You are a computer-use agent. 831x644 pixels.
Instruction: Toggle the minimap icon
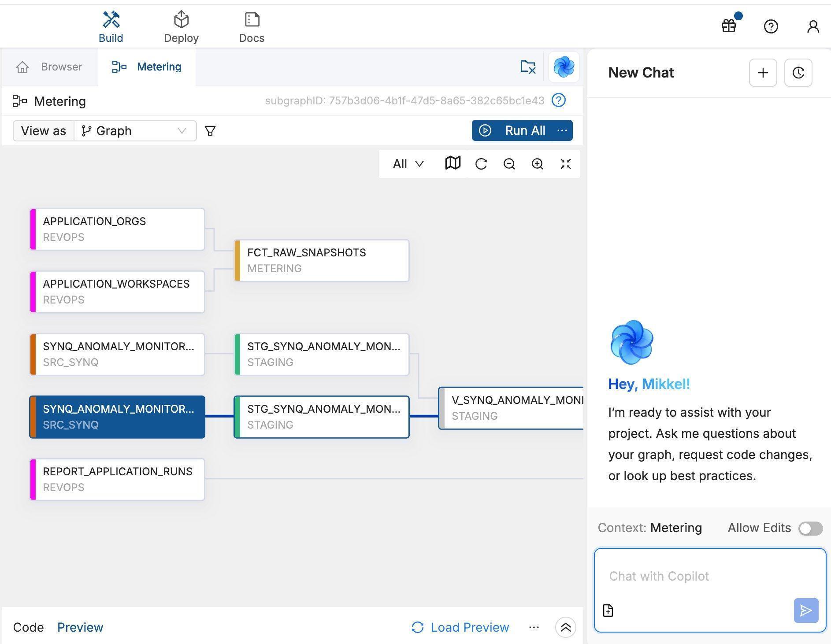point(453,163)
